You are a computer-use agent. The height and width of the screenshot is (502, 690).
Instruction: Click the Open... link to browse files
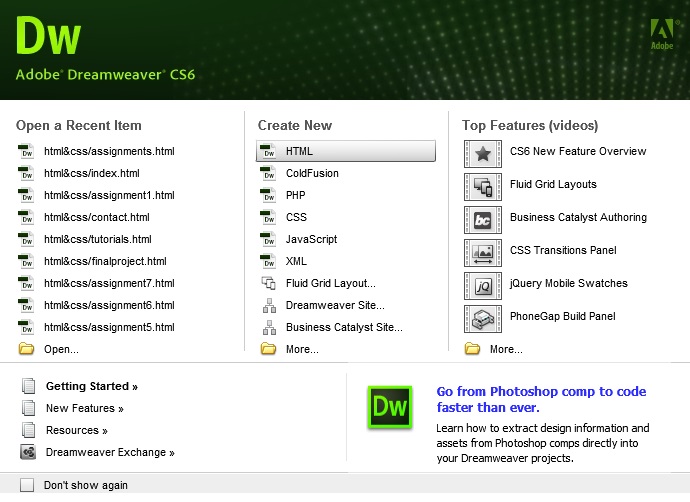point(61,349)
